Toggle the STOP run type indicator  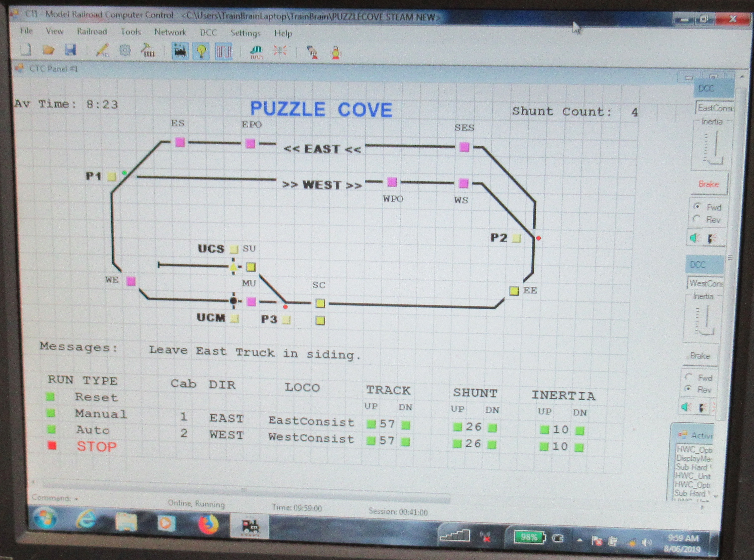(52, 445)
